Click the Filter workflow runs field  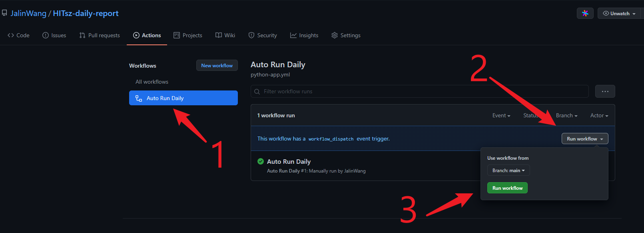(420, 91)
